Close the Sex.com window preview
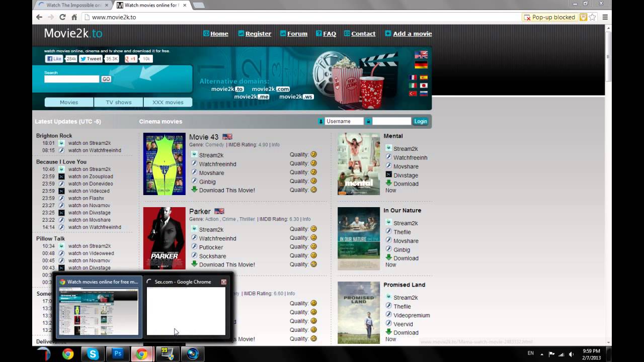The height and width of the screenshot is (362, 644). pyautogui.click(x=223, y=282)
